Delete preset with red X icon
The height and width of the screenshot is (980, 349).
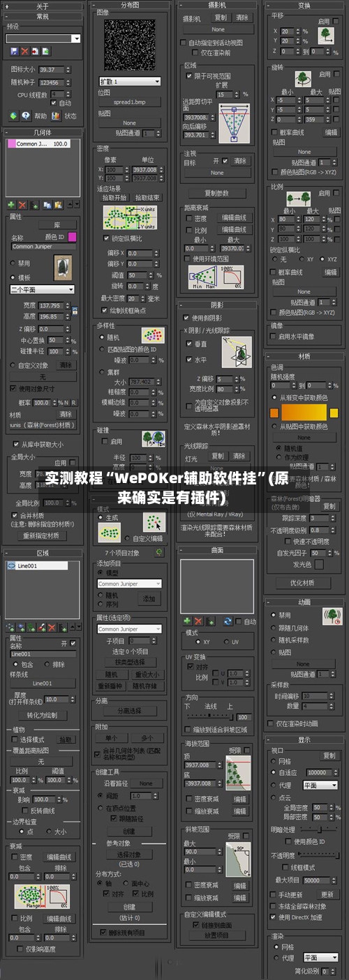tap(24, 51)
